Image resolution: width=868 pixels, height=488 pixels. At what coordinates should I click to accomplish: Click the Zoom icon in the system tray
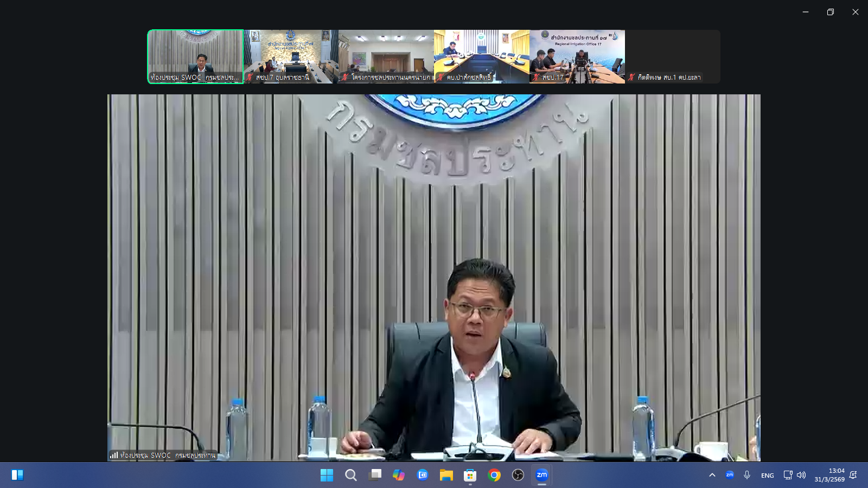[730, 475]
